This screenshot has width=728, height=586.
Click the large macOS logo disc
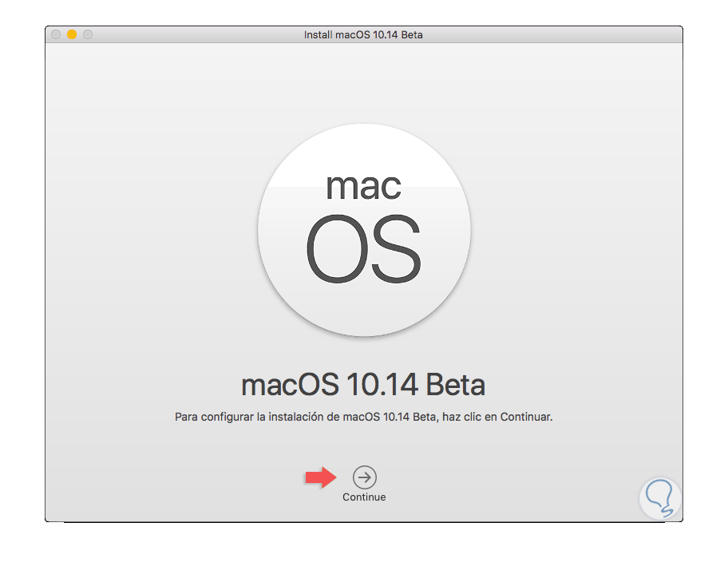pos(365,230)
